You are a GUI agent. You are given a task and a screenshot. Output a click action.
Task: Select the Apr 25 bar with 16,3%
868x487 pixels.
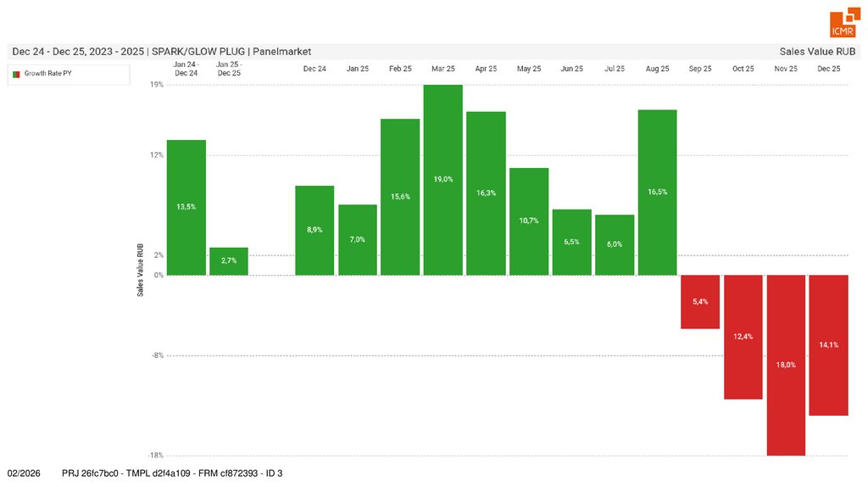[x=486, y=193]
